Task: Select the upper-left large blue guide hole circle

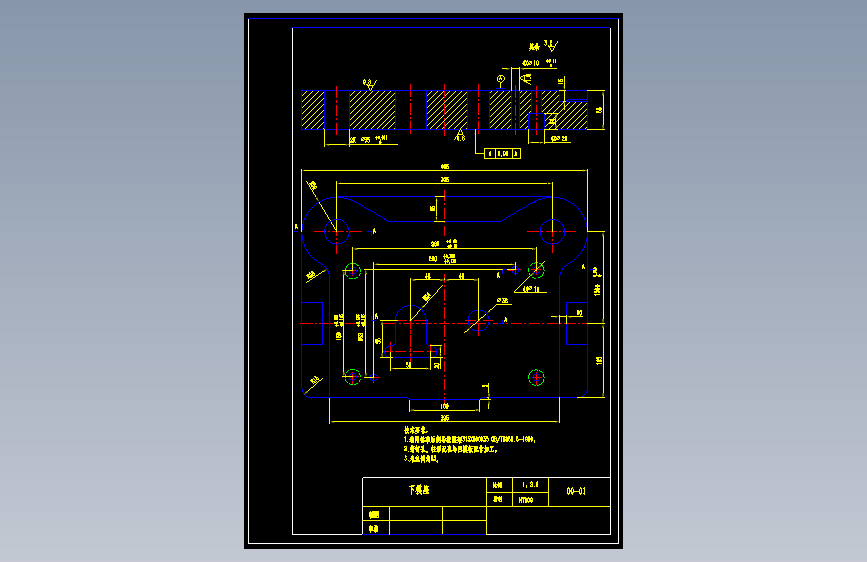Action: point(337,231)
